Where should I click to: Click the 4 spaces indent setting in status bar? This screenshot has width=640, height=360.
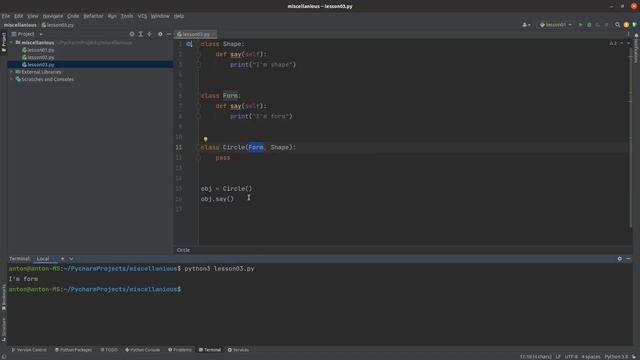coord(591,357)
